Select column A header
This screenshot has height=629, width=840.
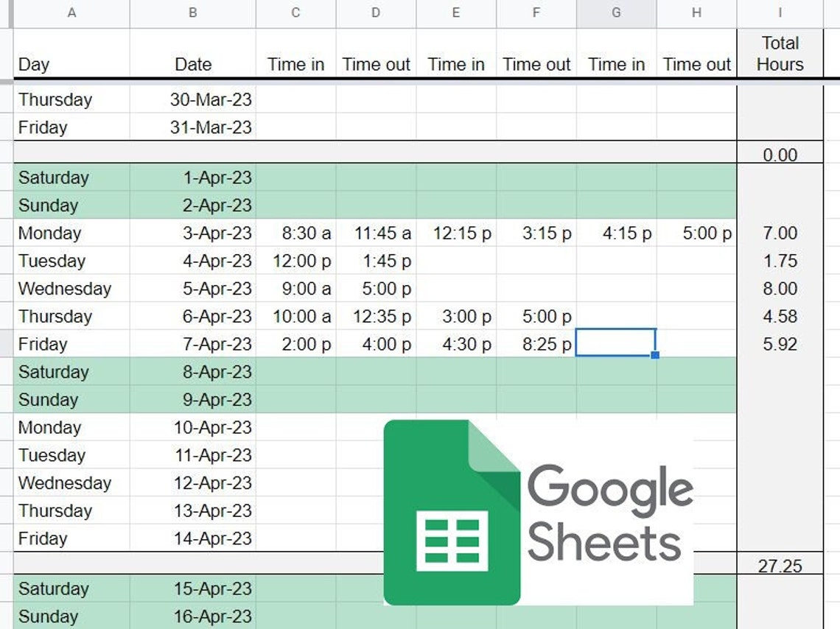[71, 13]
